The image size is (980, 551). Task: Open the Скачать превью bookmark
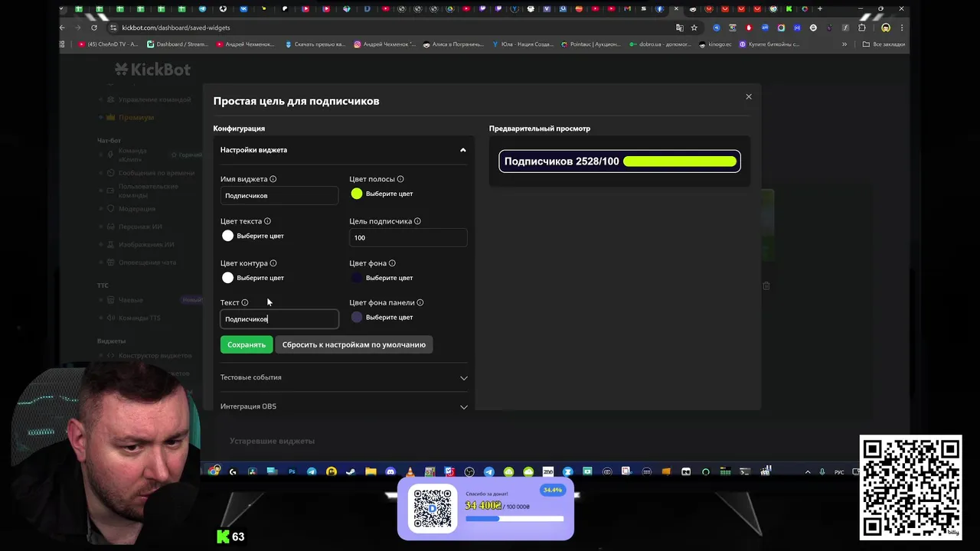(x=315, y=44)
